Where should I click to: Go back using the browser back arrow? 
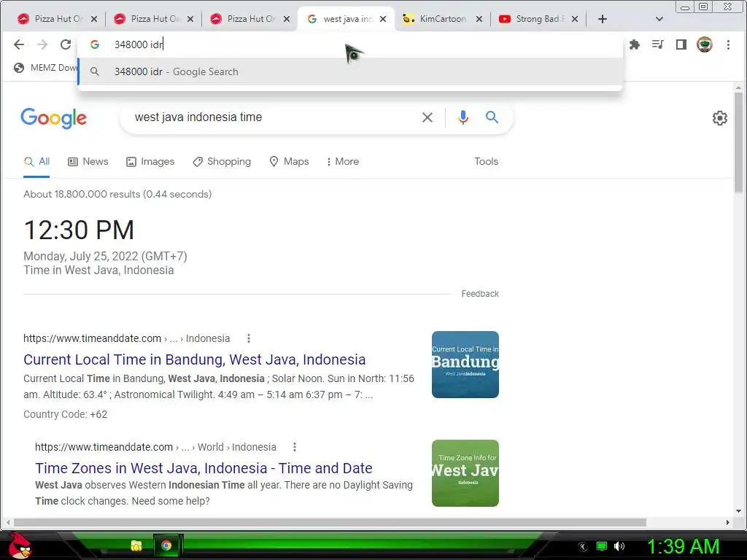click(18, 44)
